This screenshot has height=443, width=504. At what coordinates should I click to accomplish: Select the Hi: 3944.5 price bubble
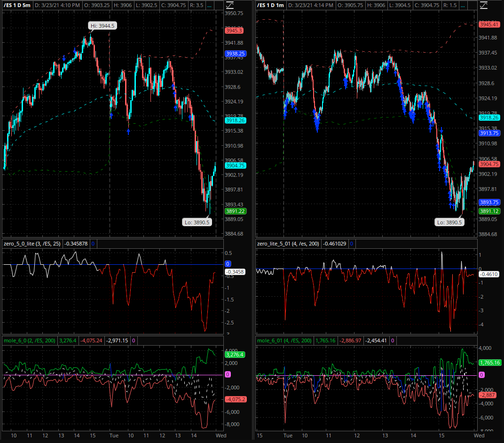pos(102,26)
